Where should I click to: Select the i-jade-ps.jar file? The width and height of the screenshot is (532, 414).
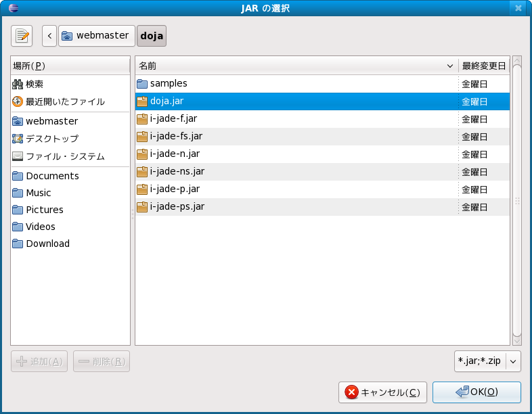[177, 207]
